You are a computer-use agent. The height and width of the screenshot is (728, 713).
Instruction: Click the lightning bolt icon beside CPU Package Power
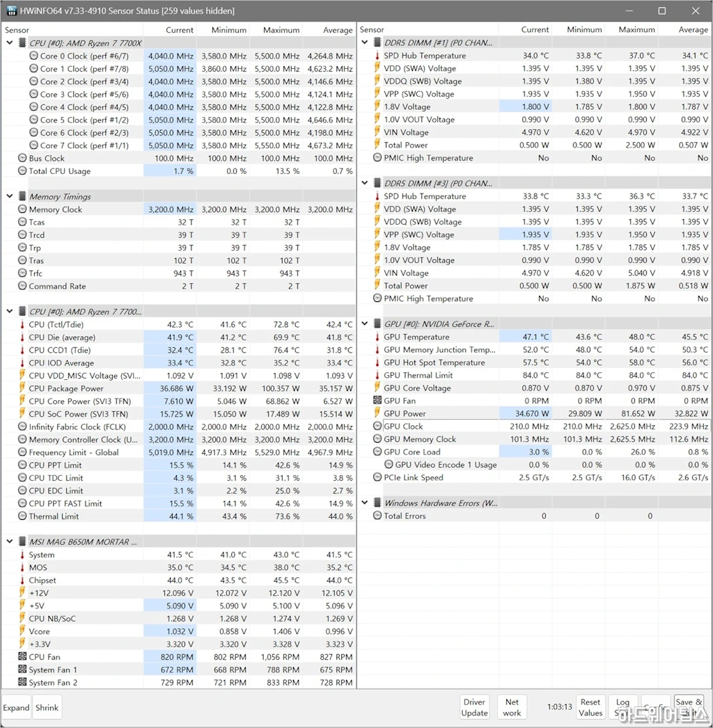pos(22,388)
